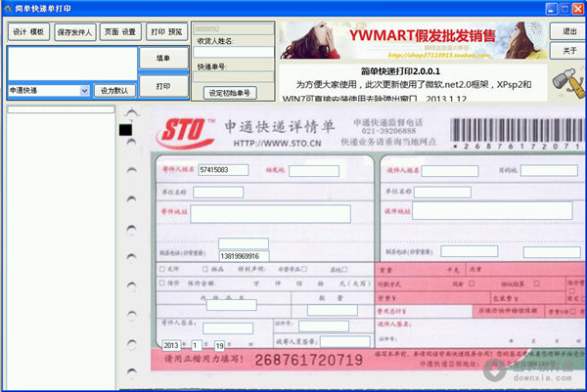Click the black square marker beside the form

(125, 130)
